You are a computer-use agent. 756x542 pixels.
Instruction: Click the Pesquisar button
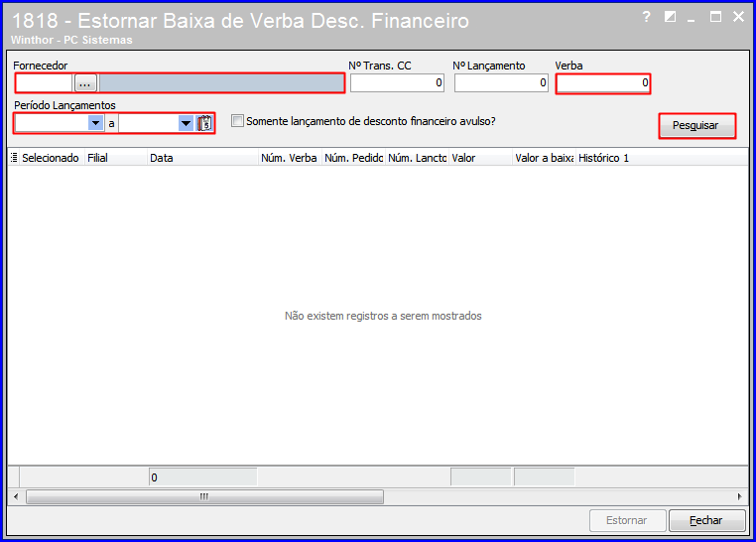[696, 126]
